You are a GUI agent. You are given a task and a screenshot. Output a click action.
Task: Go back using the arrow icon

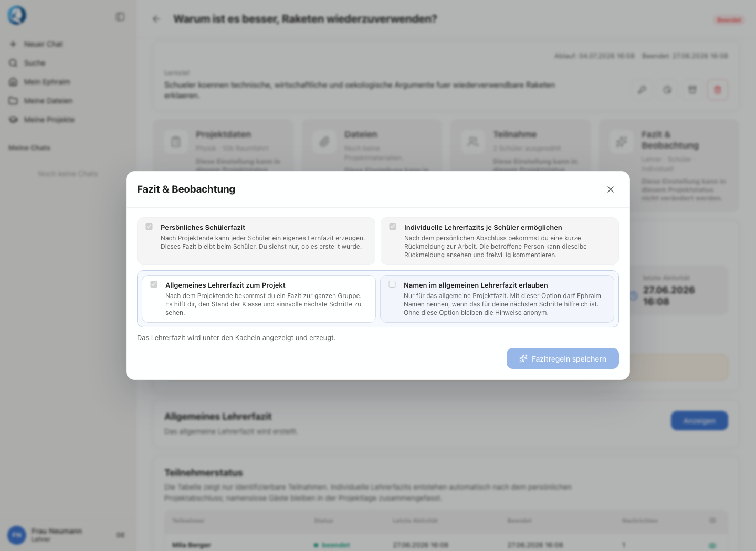pos(156,19)
